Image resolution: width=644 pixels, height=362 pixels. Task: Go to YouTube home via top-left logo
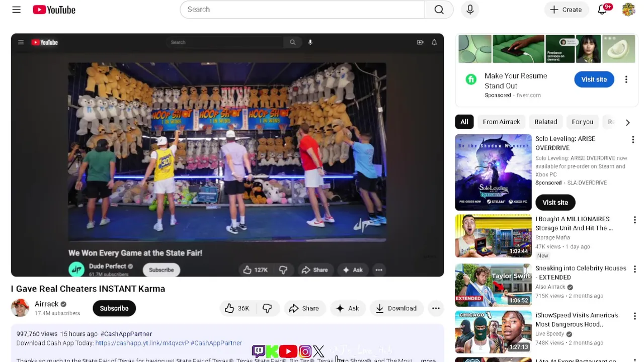point(54,10)
